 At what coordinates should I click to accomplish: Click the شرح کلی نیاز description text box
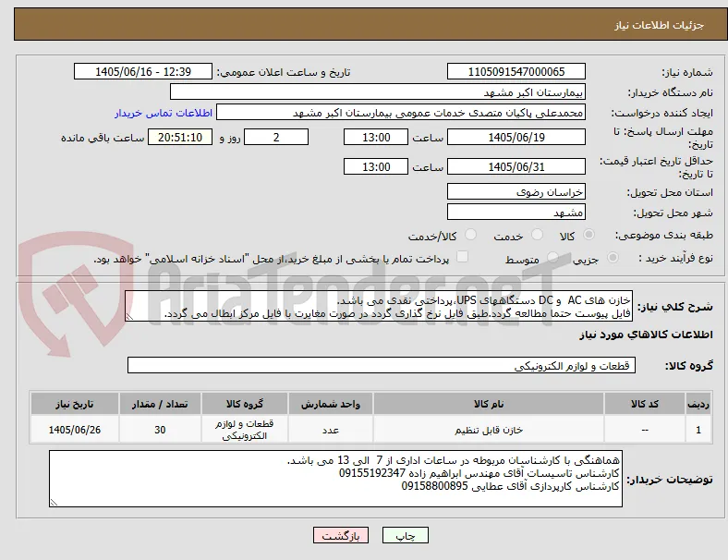tap(379, 306)
